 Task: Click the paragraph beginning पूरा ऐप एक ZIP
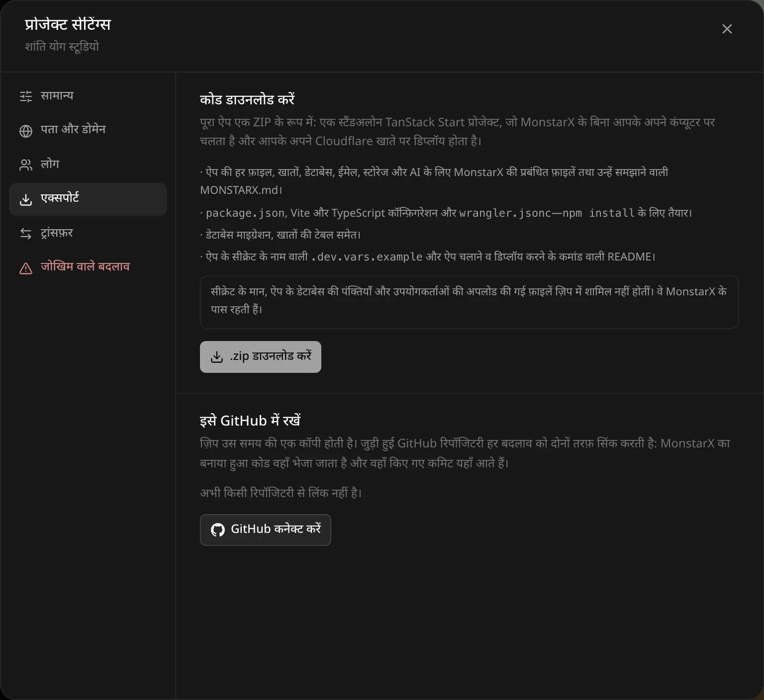pos(458,132)
